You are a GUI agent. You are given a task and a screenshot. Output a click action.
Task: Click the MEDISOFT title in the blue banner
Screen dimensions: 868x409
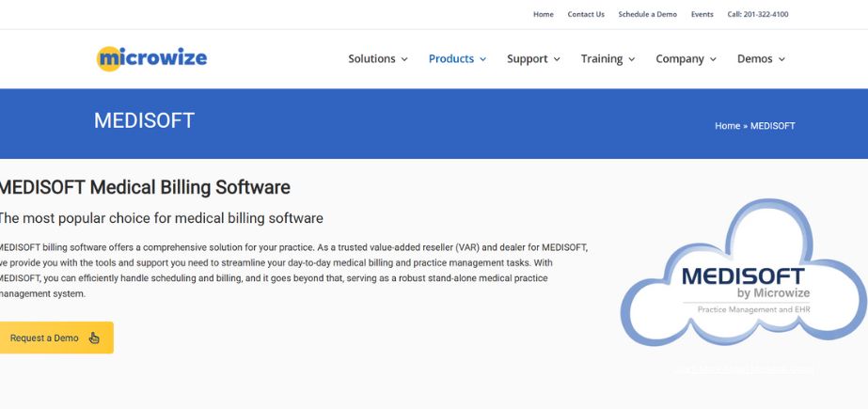click(x=144, y=121)
